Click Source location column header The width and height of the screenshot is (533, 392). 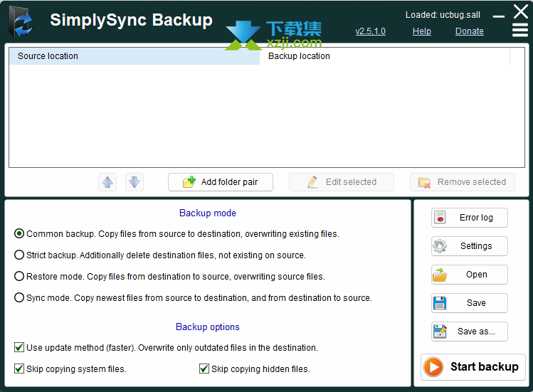(134, 56)
